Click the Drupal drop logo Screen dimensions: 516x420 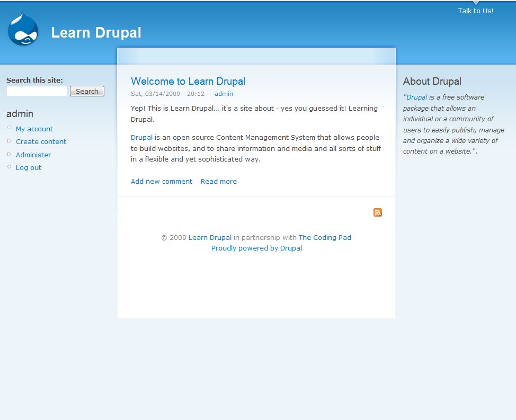tap(23, 29)
